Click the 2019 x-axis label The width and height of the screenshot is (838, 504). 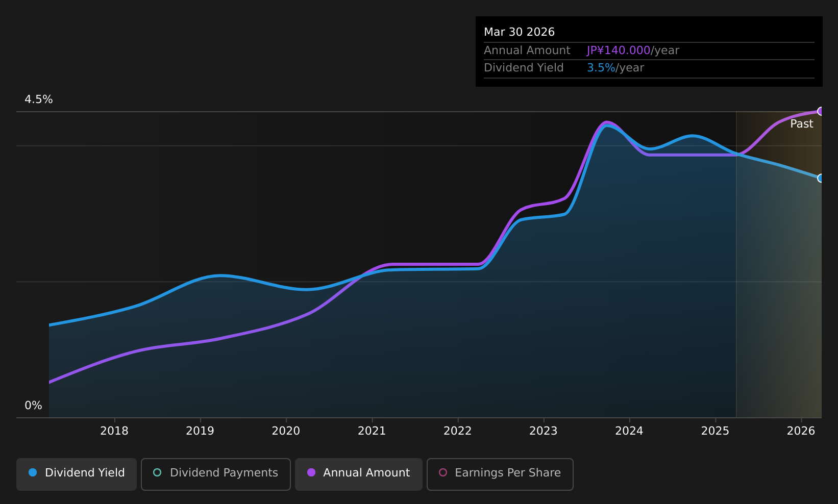coord(200,431)
